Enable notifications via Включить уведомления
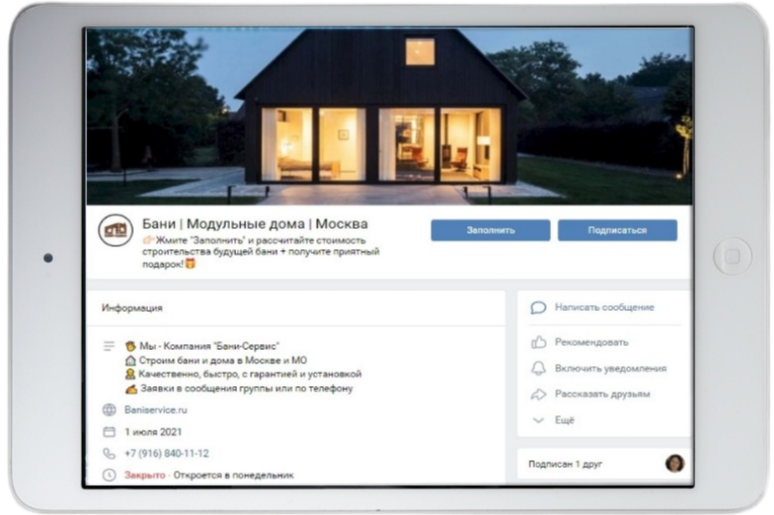Viewport: 774px width, 515px height. pos(602,368)
